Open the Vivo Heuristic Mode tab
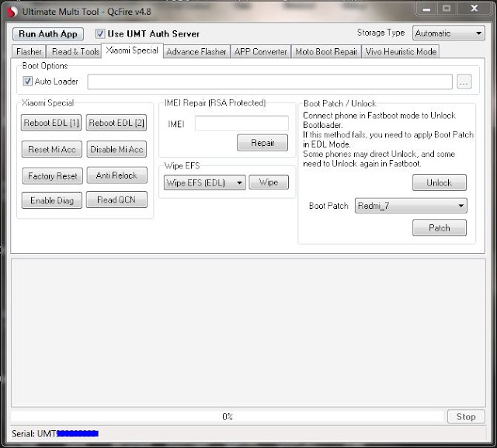This screenshot has width=497, height=448. [x=401, y=52]
